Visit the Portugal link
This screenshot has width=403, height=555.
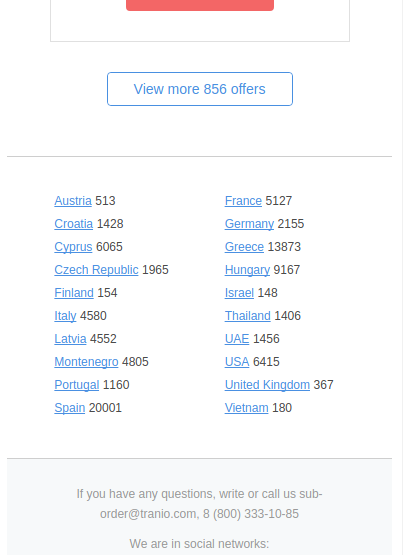tap(77, 385)
